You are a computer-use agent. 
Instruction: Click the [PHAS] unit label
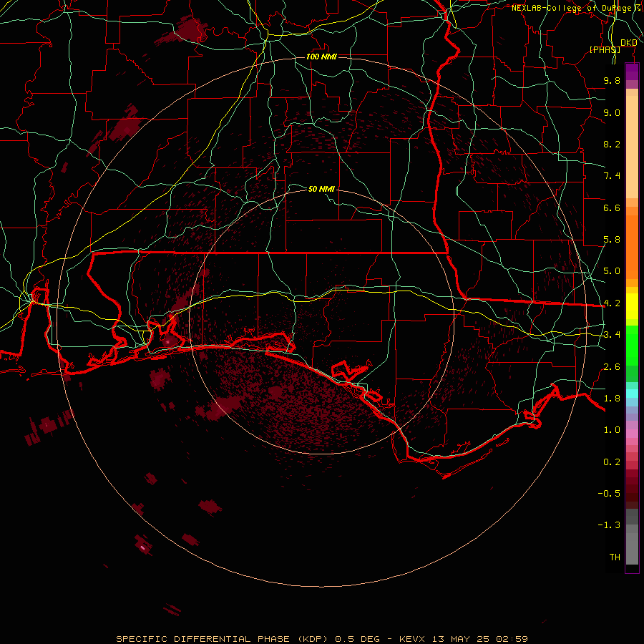click(605, 49)
